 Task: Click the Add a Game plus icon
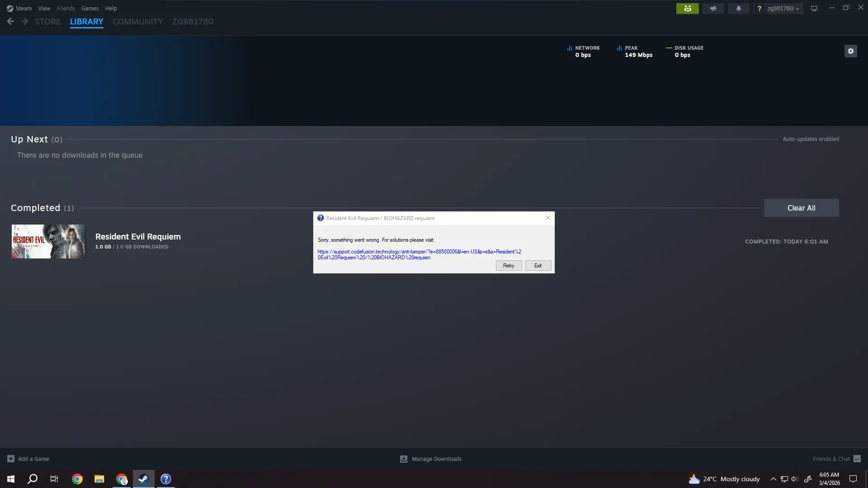tap(11, 459)
